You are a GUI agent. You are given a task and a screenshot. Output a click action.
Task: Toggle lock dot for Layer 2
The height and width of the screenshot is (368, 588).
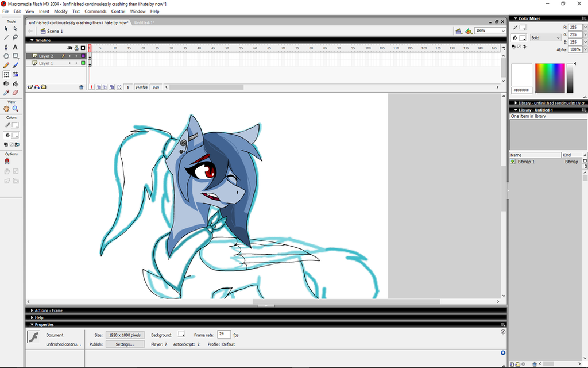click(x=76, y=56)
